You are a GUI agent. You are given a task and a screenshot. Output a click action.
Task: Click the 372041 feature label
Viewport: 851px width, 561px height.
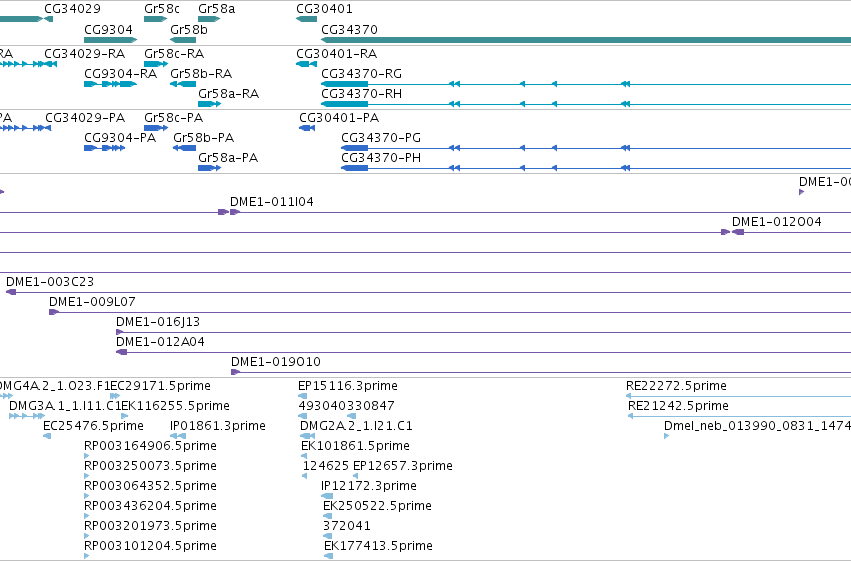347,526
